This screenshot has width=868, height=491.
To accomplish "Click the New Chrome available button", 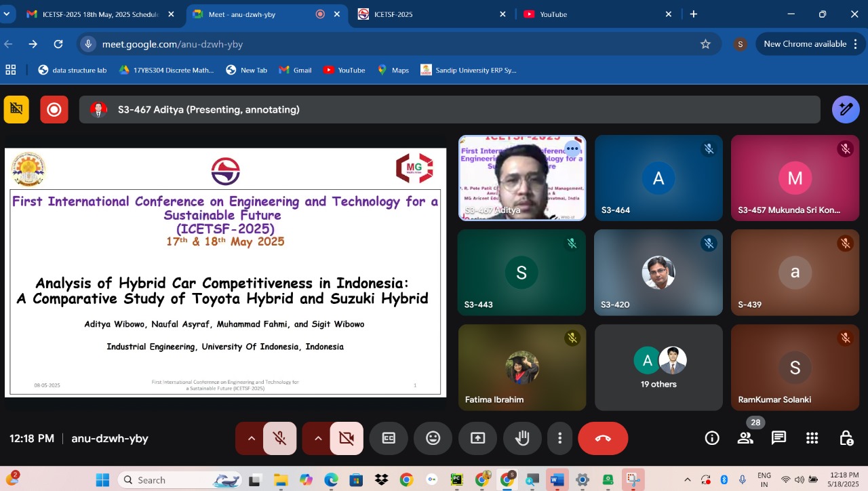I will (804, 44).
